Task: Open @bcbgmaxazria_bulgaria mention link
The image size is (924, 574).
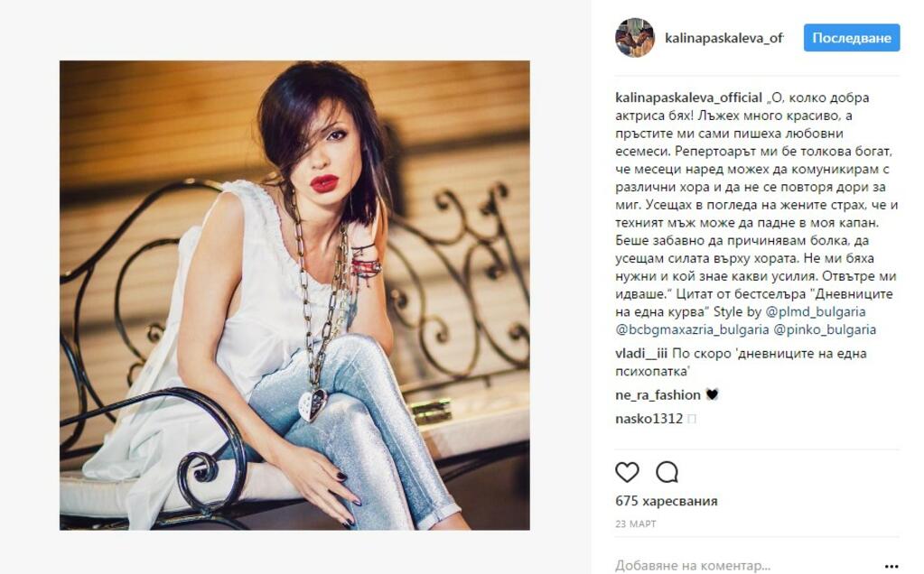Action: point(692,329)
